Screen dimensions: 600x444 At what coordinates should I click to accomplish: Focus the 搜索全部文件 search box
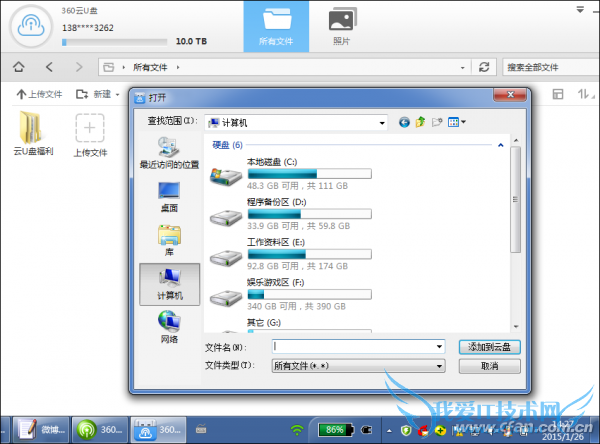point(551,67)
